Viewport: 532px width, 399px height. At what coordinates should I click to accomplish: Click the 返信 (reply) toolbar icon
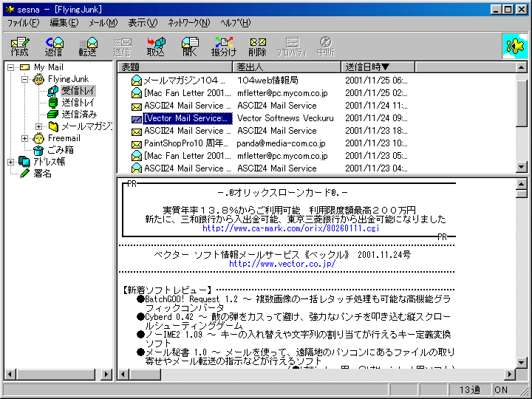coord(54,47)
